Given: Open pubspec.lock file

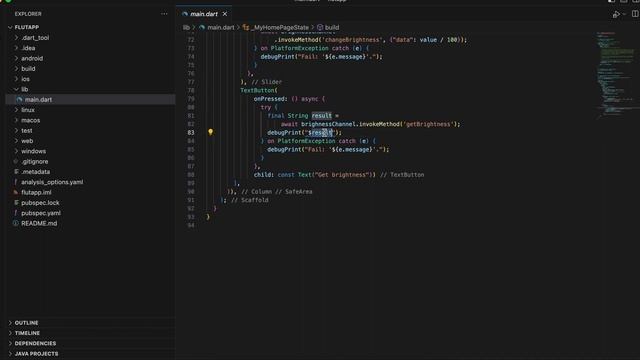Looking at the screenshot, I should point(40,203).
